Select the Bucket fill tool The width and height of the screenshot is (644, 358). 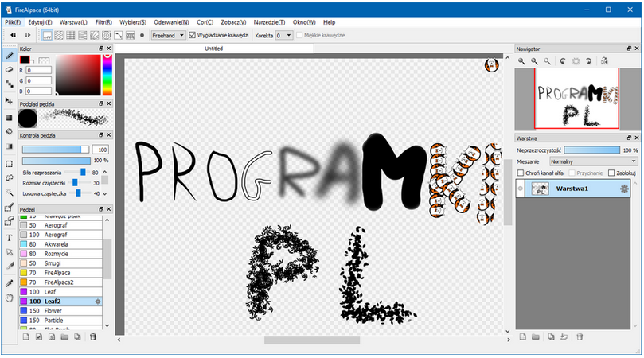[9, 132]
